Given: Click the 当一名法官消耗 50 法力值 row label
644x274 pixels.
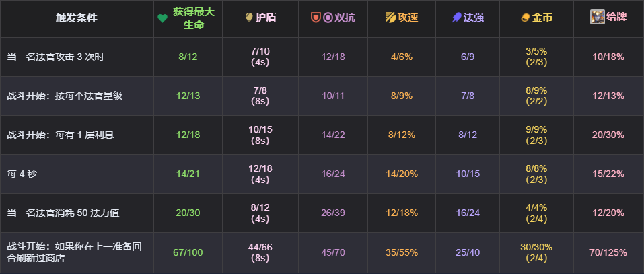Looking at the screenshot, I should [x=63, y=213].
